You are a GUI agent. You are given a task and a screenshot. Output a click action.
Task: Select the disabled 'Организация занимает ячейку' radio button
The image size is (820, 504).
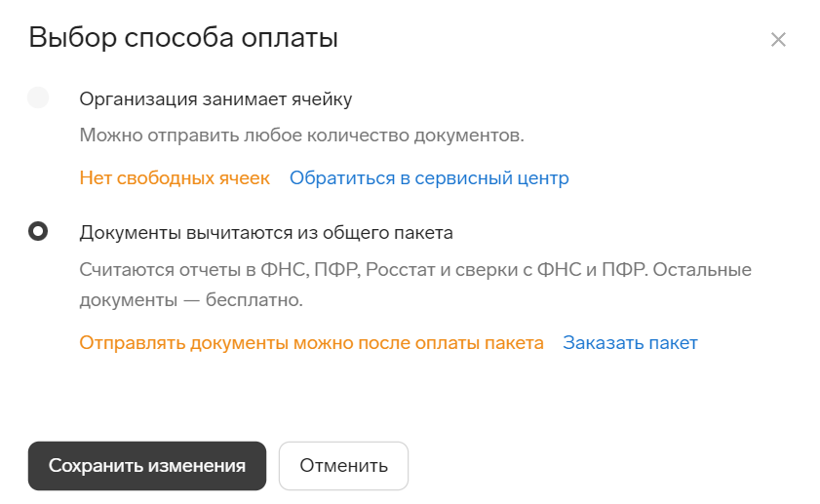click(x=38, y=97)
